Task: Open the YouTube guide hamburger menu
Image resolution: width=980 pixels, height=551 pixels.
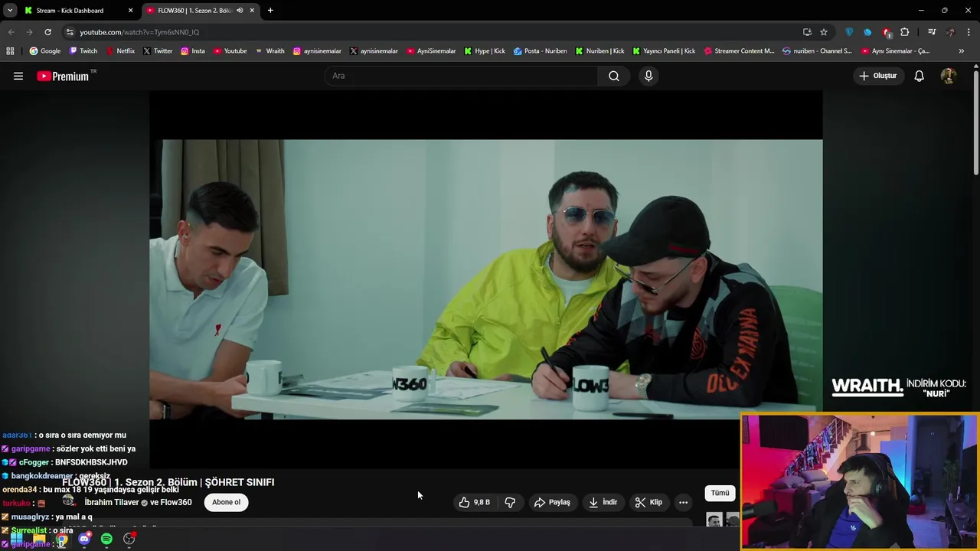Action: click(x=18, y=76)
